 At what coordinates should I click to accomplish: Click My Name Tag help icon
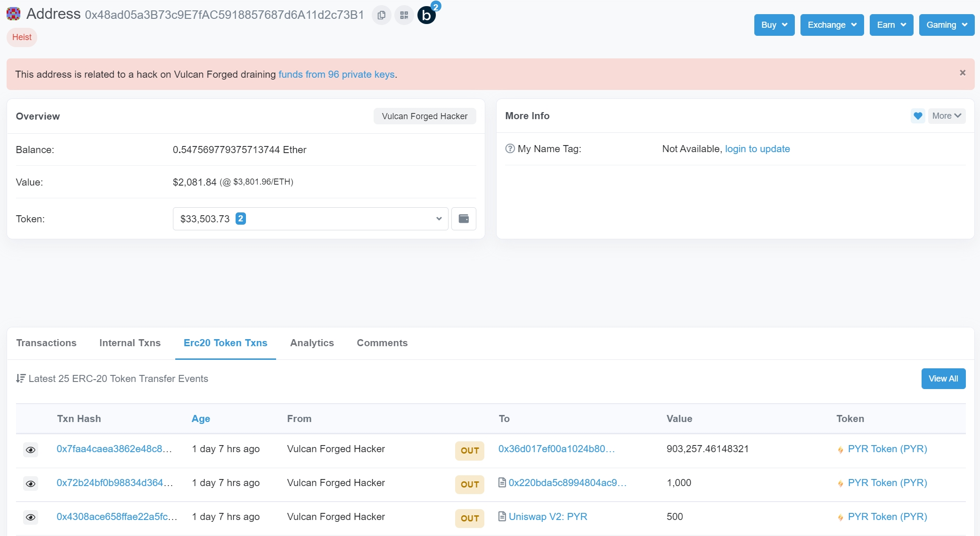510,149
